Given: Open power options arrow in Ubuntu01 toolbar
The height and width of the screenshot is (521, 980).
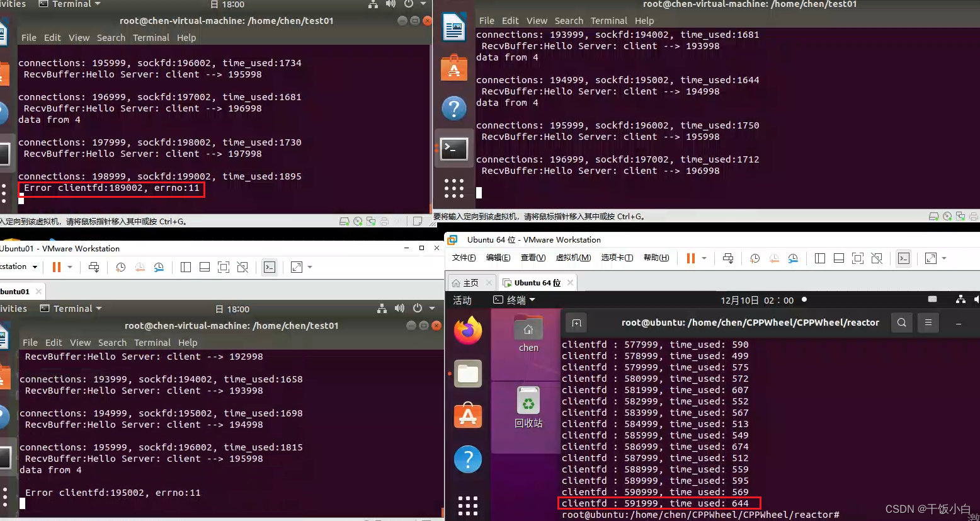Looking at the screenshot, I should [70, 267].
